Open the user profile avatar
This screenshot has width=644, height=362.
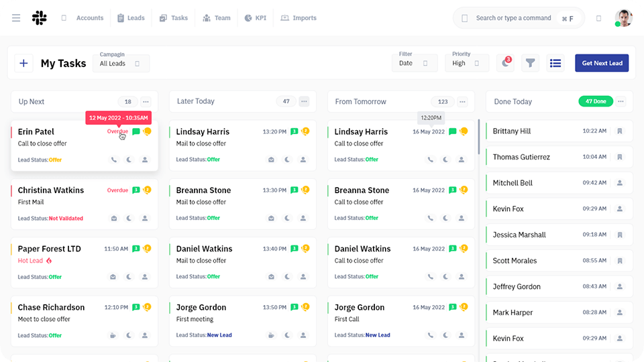coord(623,18)
